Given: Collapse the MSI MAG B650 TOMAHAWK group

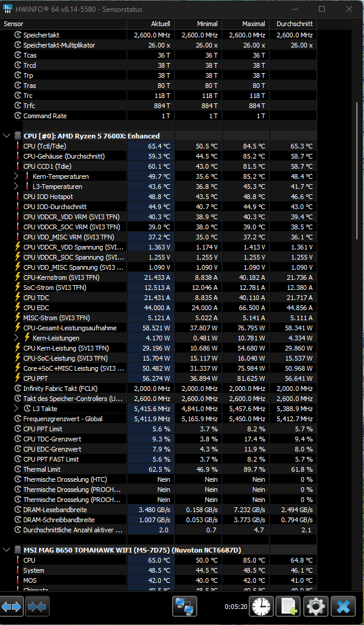Looking at the screenshot, I should coord(7,550).
